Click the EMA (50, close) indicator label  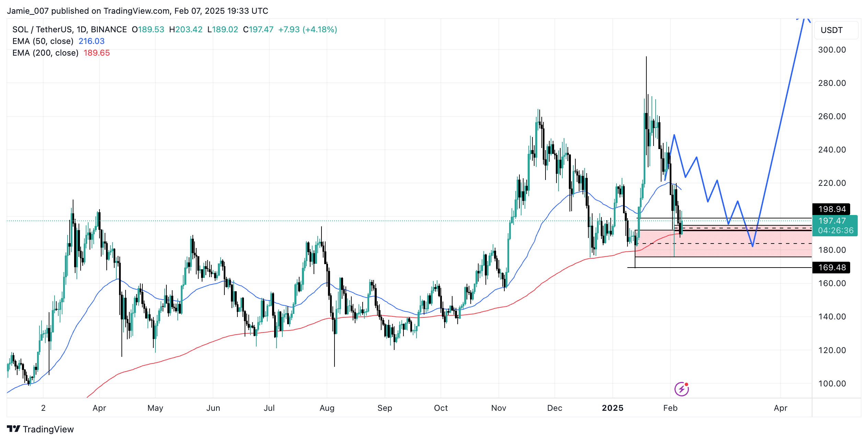(43, 41)
